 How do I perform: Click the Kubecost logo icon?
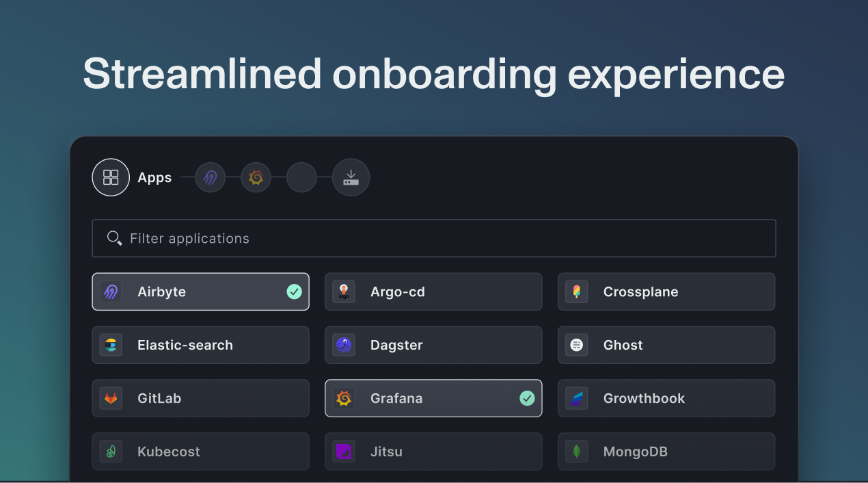(111, 452)
